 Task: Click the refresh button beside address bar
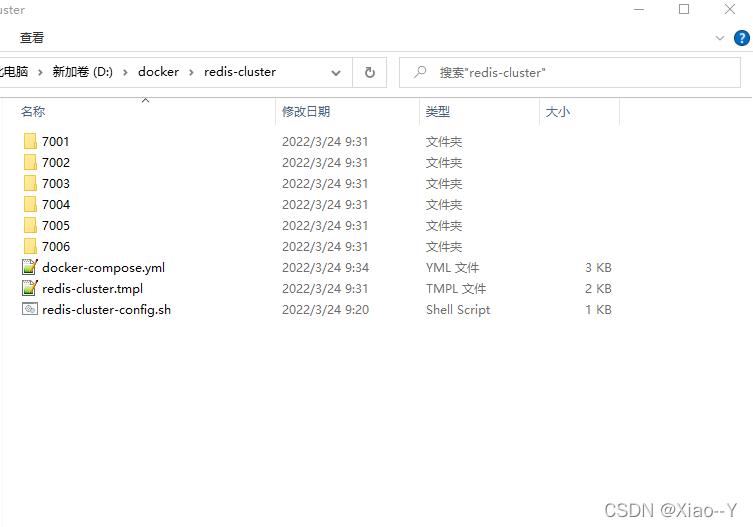pos(369,72)
